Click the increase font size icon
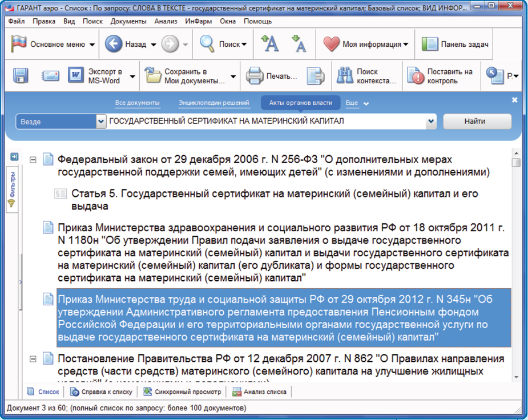This screenshot has height=420, width=528. click(x=269, y=44)
